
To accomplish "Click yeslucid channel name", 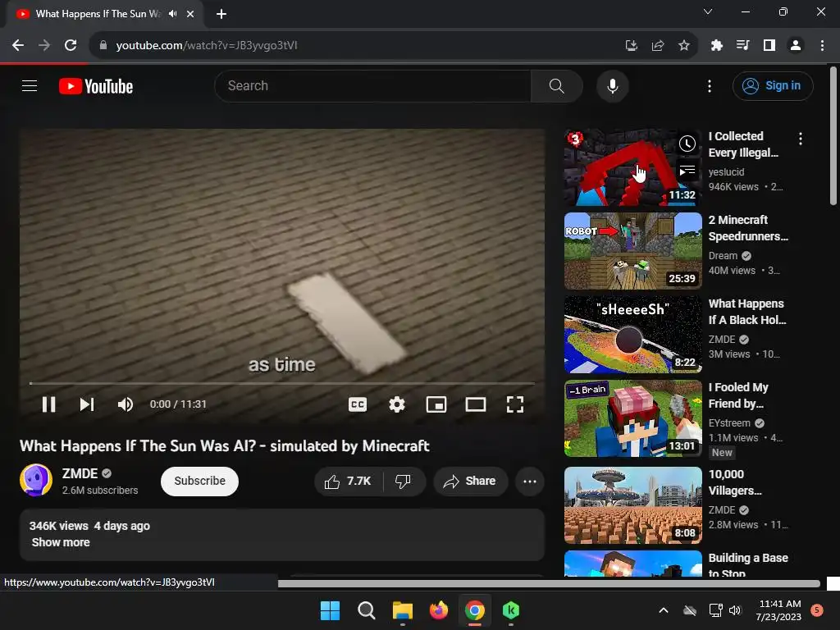I will click(726, 172).
